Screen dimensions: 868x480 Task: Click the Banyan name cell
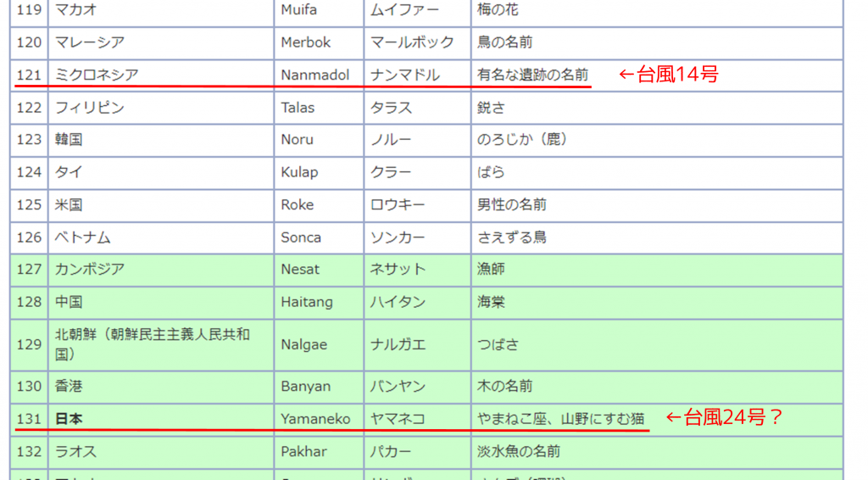coord(306,386)
